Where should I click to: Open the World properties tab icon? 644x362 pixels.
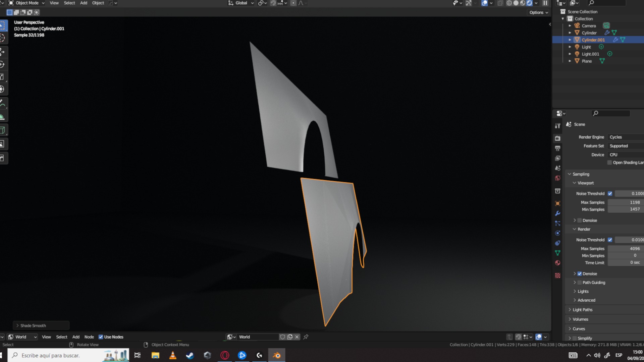click(557, 178)
